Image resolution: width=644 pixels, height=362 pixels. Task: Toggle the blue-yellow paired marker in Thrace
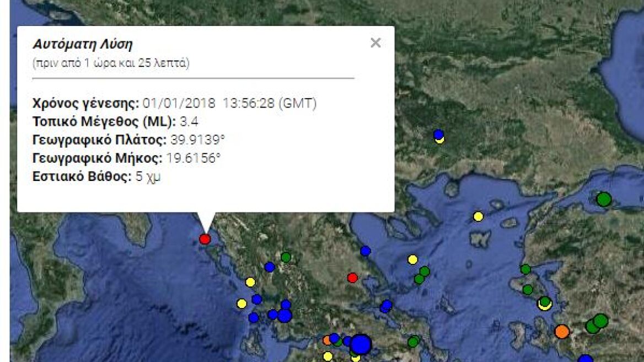(438, 138)
